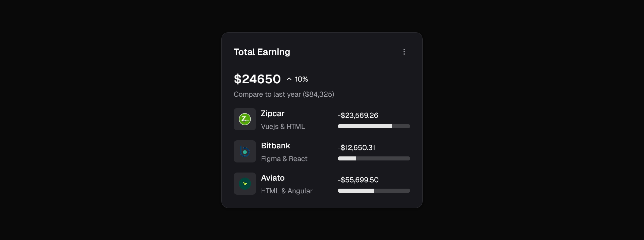Click the Compare to last year text

[284, 94]
